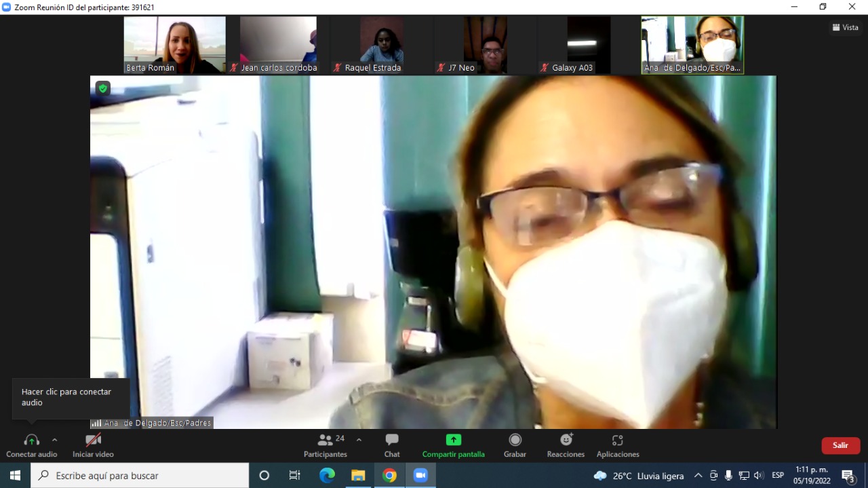868x488 pixels.
Task: Open the Reacciones menu
Action: 566,445
